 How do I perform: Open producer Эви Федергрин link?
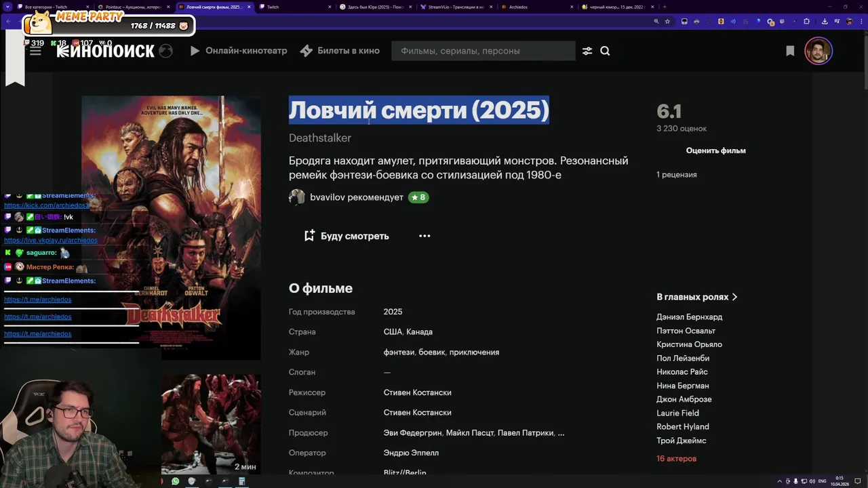413,432
